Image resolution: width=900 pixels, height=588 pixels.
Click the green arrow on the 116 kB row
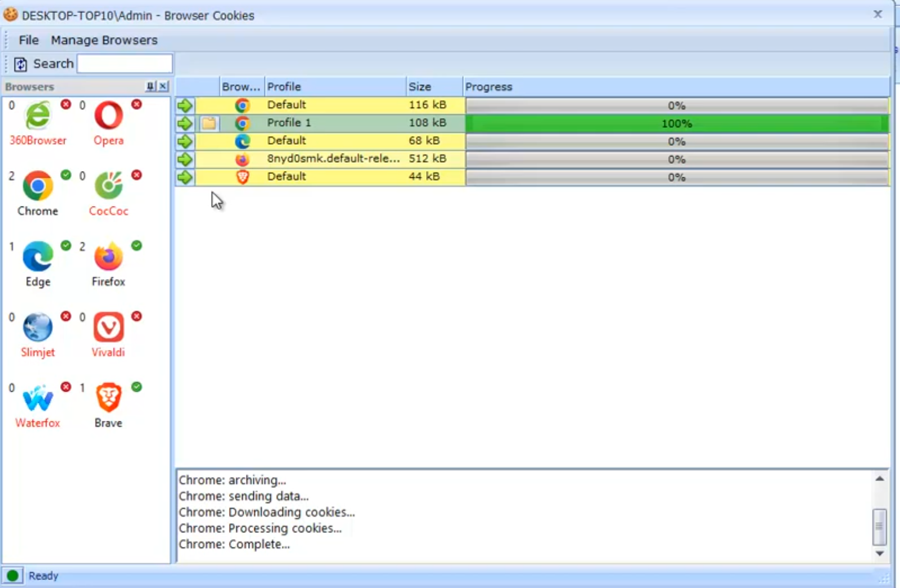[x=185, y=105]
